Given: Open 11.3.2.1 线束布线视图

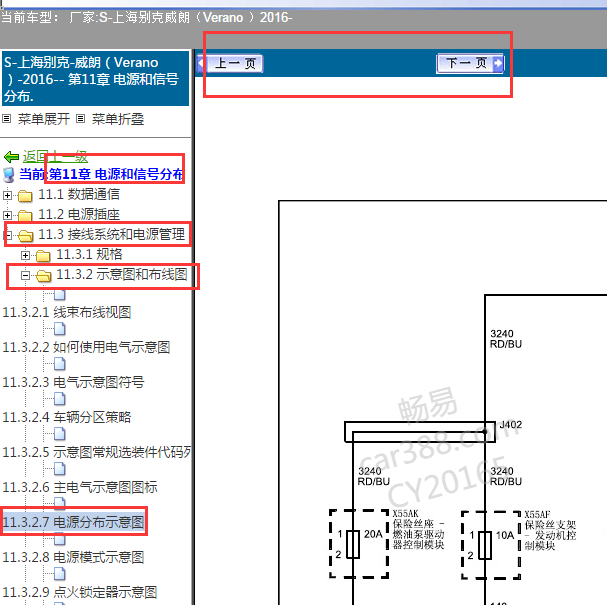Looking at the screenshot, I should [67, 312].
